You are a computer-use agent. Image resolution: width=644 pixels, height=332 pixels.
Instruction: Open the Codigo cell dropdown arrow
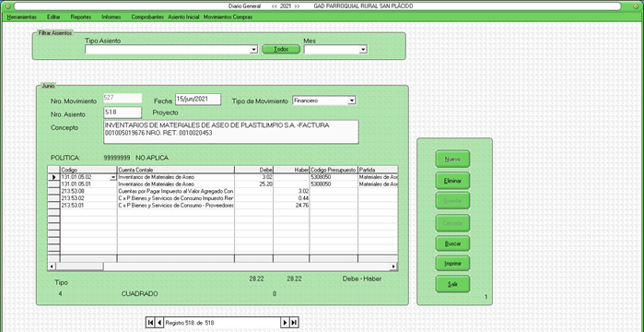coord(113,177)
